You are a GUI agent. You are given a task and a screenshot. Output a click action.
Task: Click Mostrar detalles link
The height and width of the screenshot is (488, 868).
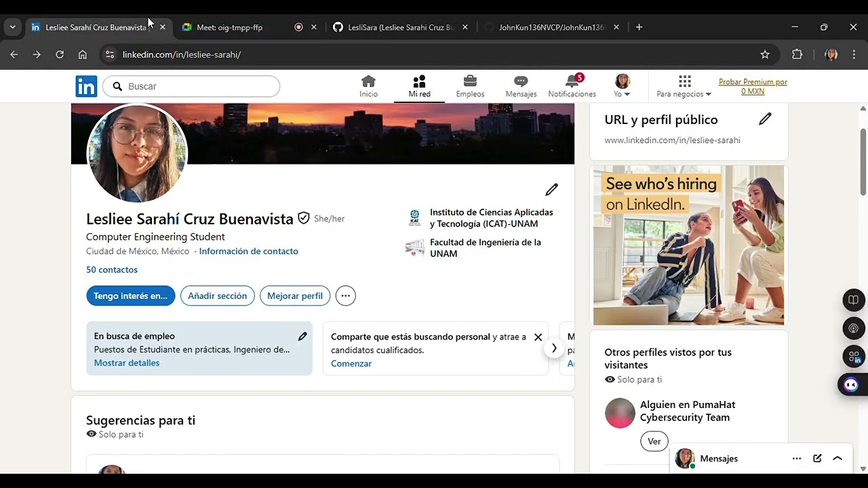pos(127,363)
